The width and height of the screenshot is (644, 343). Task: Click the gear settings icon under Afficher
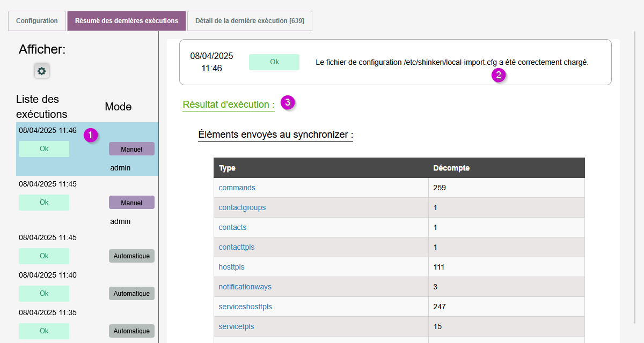point(42,71)
